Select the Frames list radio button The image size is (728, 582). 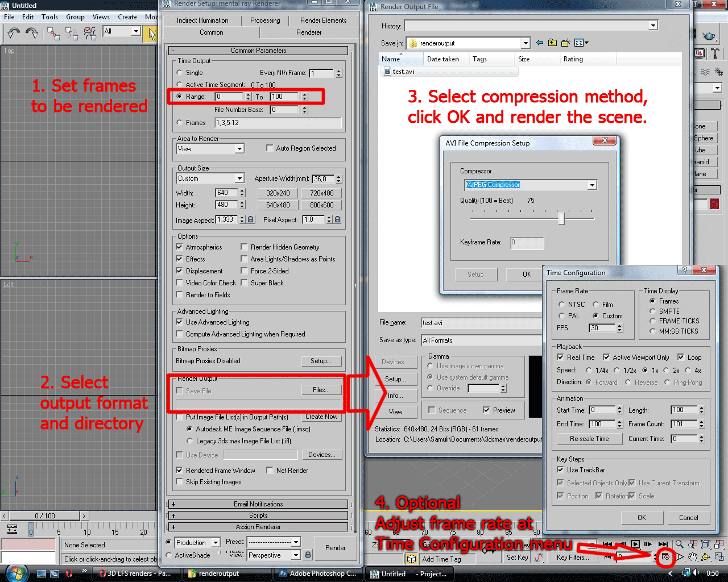[180, 123]
